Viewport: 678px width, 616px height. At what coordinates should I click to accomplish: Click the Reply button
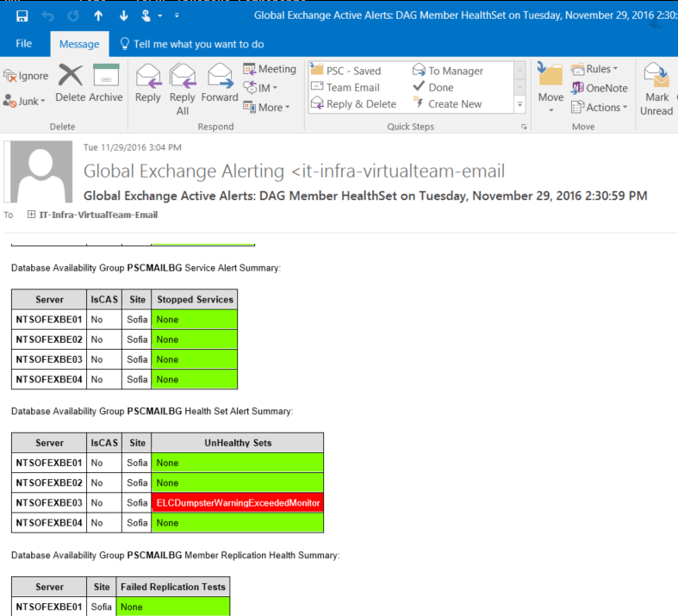[148, 84]
